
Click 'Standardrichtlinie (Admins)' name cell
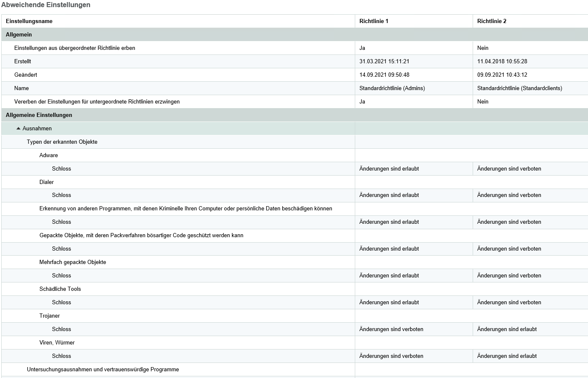[392, 88]
